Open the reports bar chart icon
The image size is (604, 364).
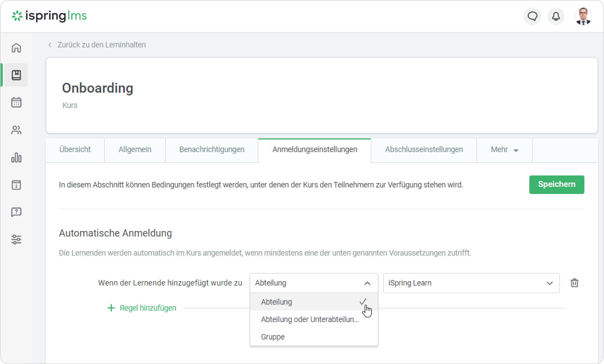coord(16,157)
